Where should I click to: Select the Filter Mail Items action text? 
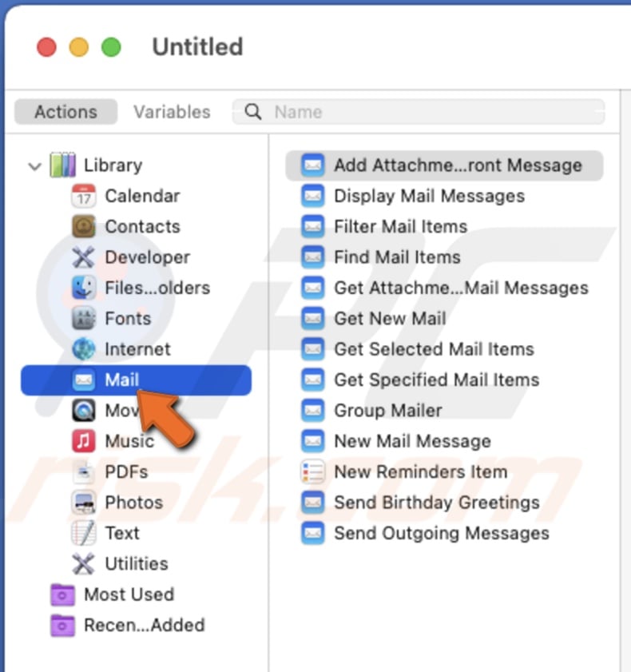point(400,226)
